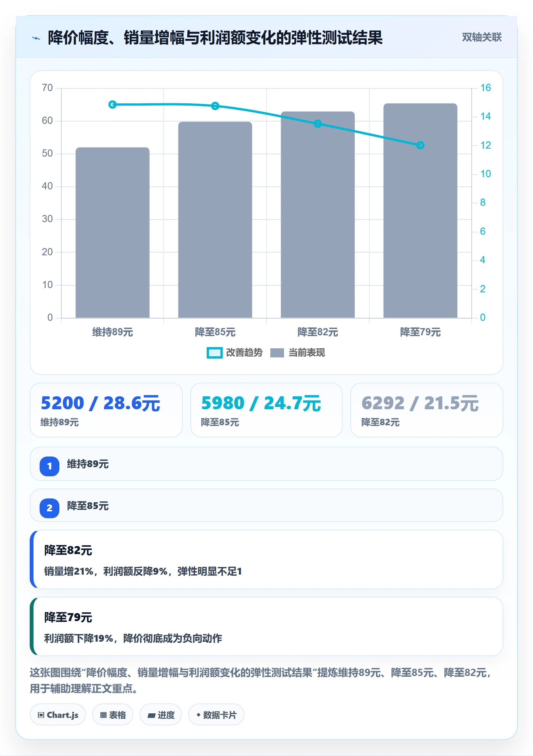Viewport: 533px width, 756px height.
Task: Click the 进度 tag chip
Action: pyautogui.click(x=161, y=715)
